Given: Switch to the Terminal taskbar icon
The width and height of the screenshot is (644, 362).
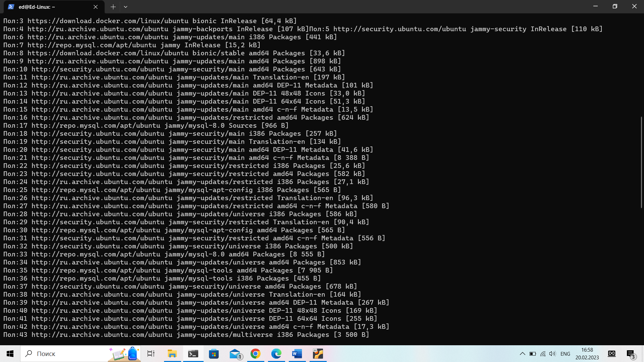Looking at the screenshot, I should click(x=193, y=354).
